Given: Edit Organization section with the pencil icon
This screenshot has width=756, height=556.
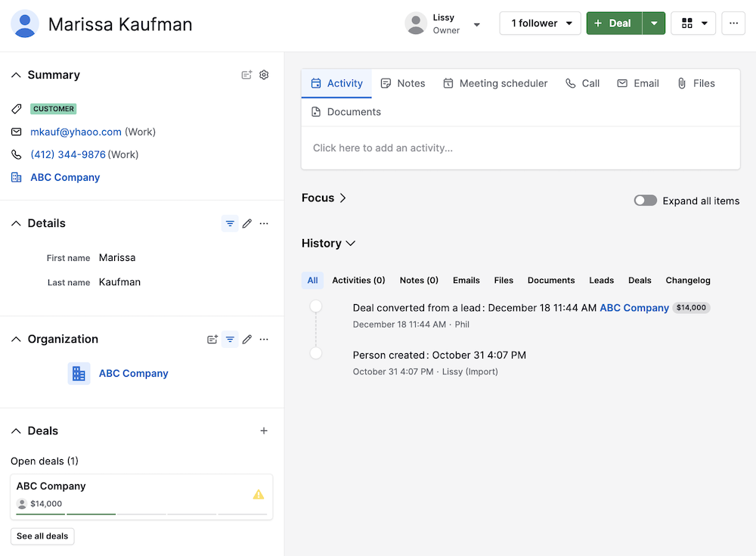Looking at the screenshot, I should coord(247,340).
